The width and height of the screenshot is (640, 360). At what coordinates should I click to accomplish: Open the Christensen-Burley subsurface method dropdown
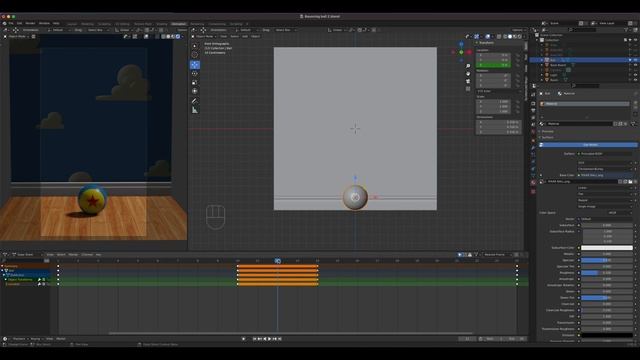[606, 169]
